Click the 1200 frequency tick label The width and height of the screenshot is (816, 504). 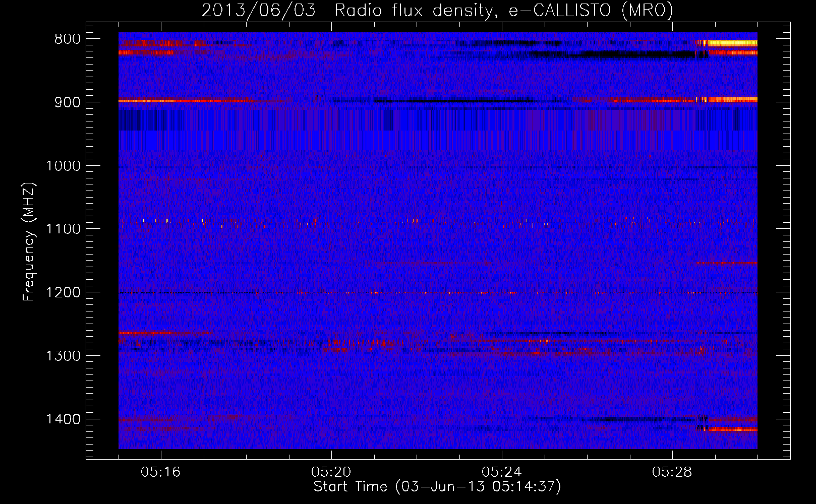(x=63, y=292)
